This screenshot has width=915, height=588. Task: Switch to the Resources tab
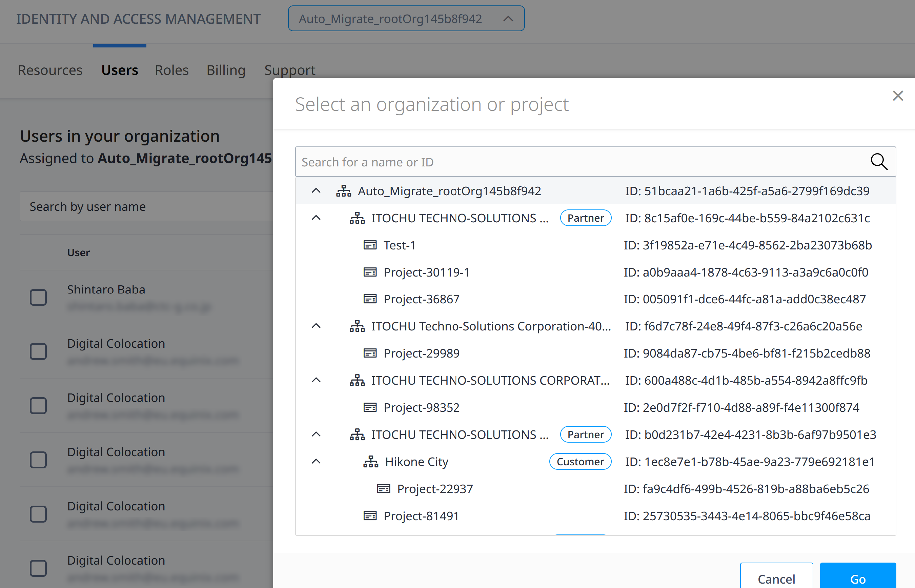tap(50, 70)
